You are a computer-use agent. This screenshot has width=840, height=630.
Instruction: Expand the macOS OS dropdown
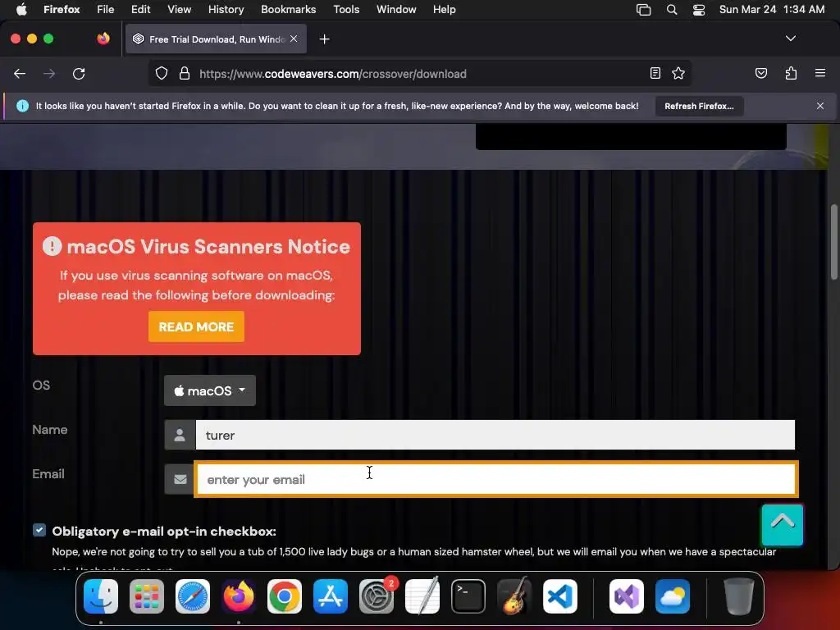click(209, 390)
